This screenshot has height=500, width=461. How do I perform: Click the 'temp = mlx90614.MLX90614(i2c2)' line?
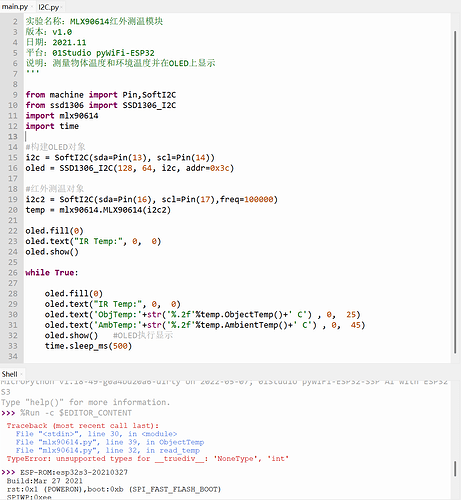pos(98,210)
